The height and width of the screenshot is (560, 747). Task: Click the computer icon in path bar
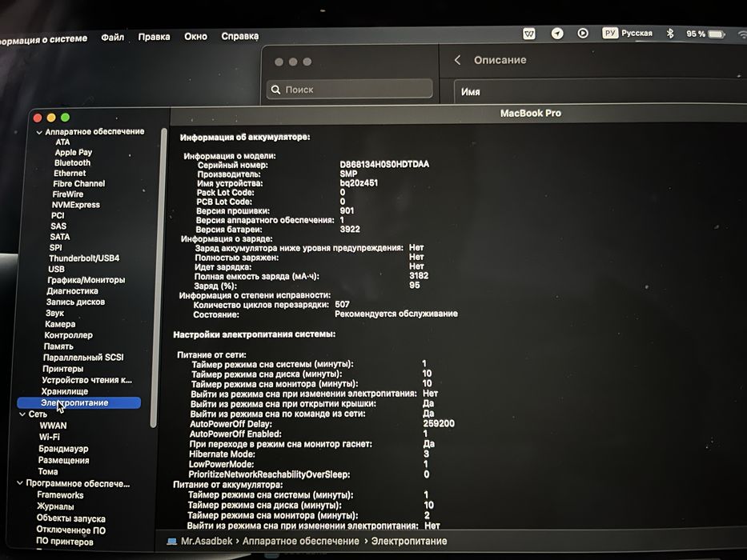(172, 542)
